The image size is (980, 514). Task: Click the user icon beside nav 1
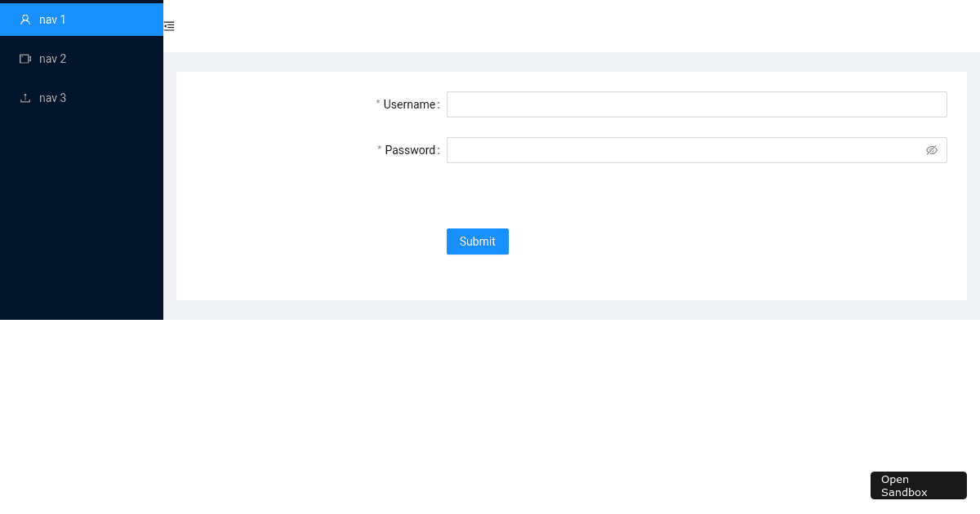25,20
